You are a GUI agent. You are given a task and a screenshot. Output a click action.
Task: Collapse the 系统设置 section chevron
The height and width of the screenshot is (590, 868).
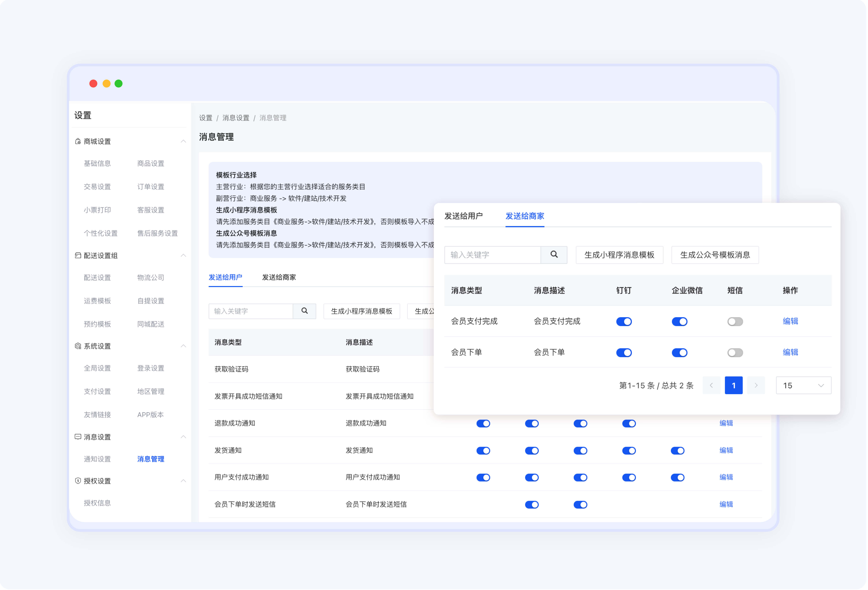pos(183,346)
